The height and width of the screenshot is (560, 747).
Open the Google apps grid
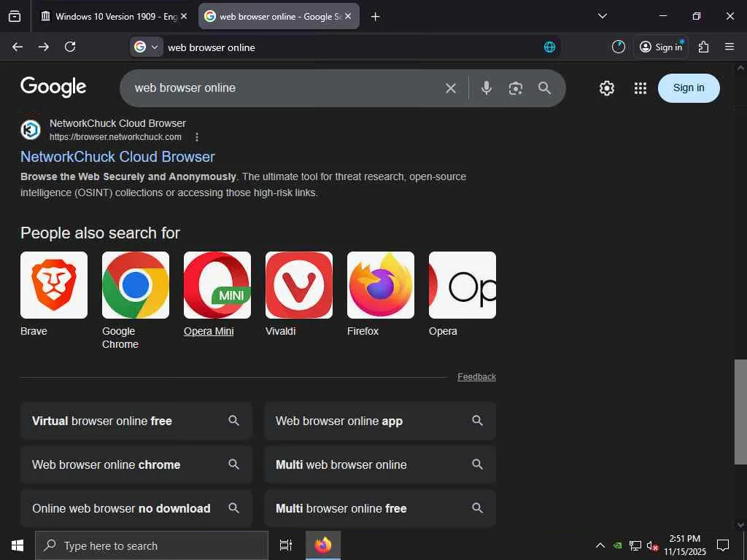[x=640, y=88]
